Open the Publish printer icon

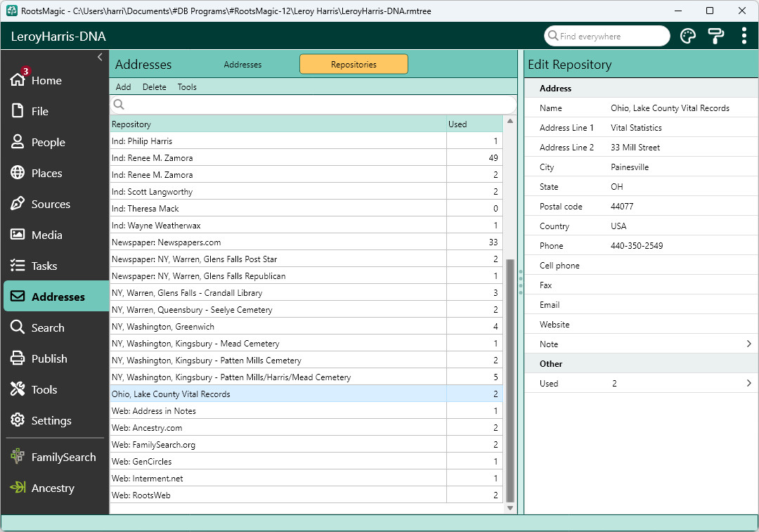pyautogui.click(x=18, y=358)
